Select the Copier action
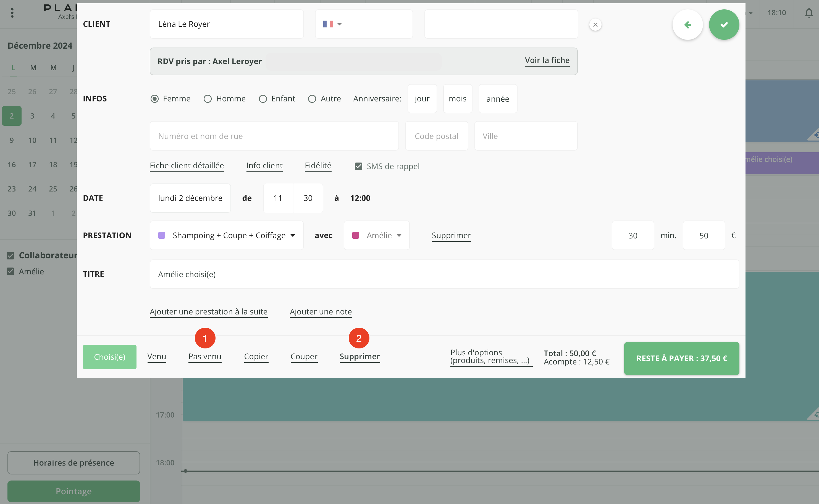This screenshot has height=504, width=819. coord(256,356)
